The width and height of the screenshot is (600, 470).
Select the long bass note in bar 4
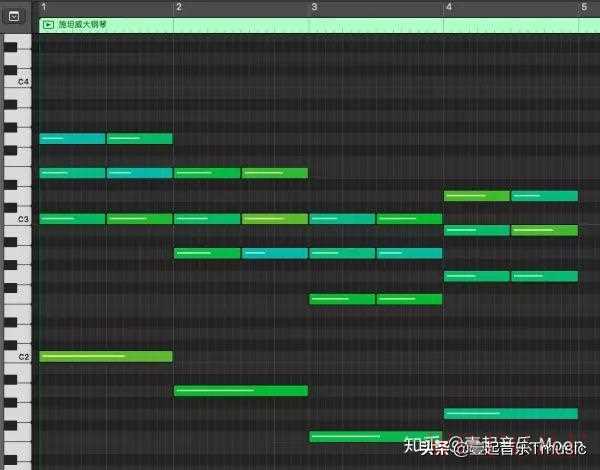511,413
